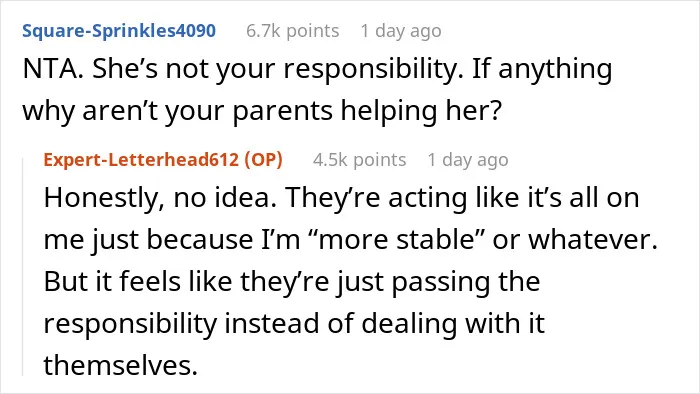Click the 6.7k points score
The width and height of the screenshot is (700, 394).
click(292, 31)
